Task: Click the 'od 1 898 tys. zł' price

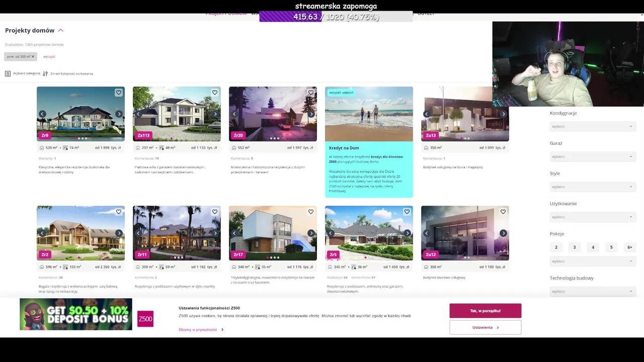Action: pos(108,148)
